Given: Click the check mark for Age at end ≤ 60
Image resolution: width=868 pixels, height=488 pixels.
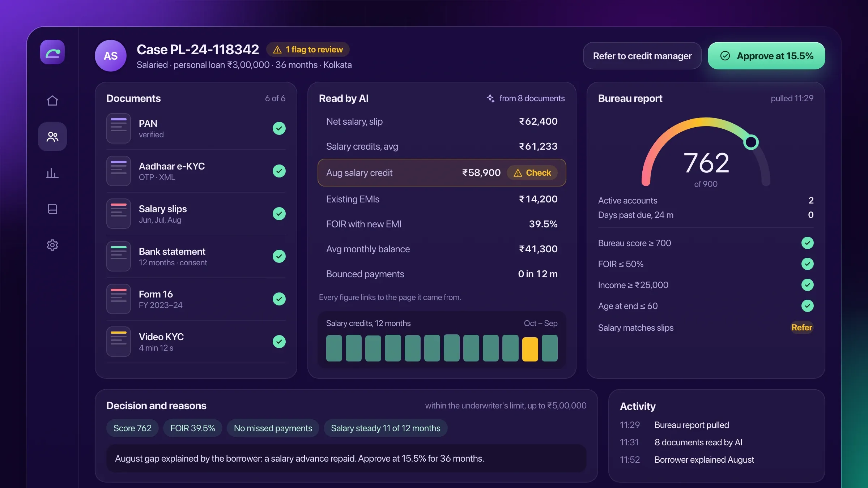Looking at the screenshot, I should coord(807,306).
